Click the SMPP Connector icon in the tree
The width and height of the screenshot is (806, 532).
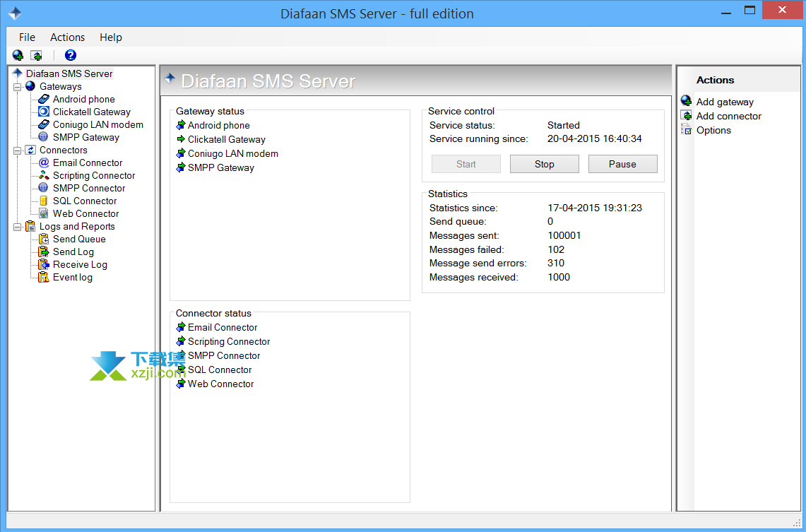click(x=44, y=188)
